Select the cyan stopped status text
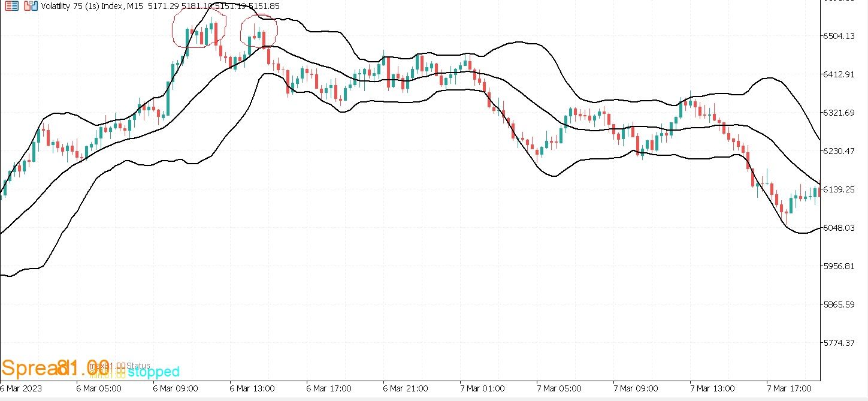This screenshot has height=401, width=868. 153,372
